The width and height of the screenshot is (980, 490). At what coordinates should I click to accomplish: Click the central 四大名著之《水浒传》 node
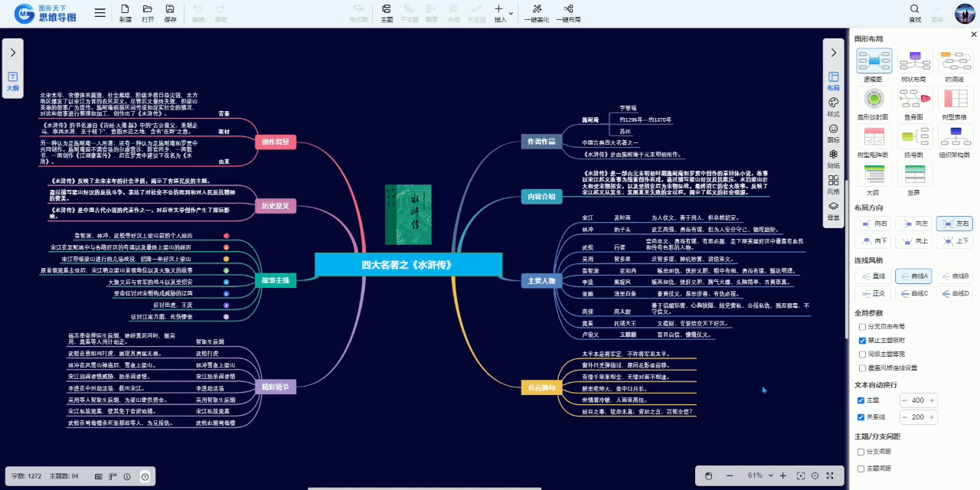(x=407, y=265)
